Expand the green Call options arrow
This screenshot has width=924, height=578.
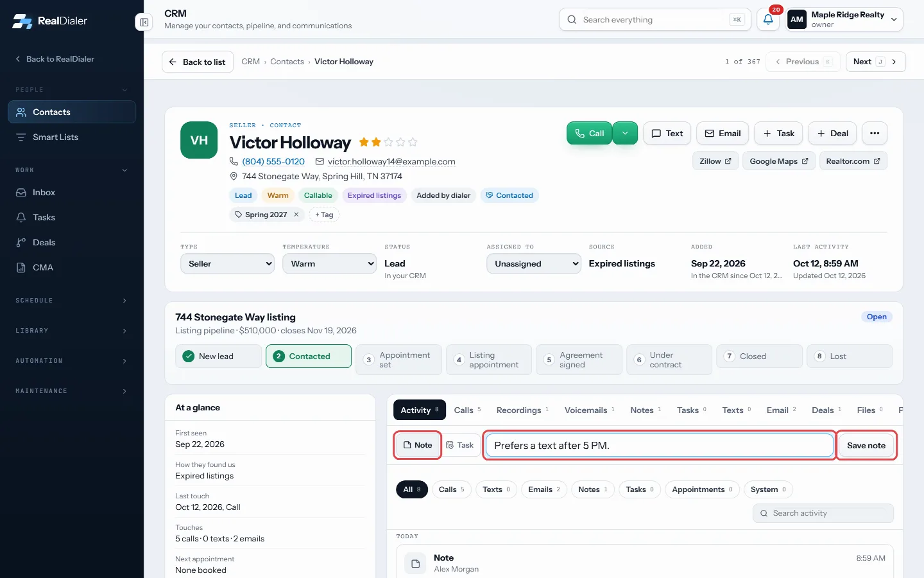625,133
